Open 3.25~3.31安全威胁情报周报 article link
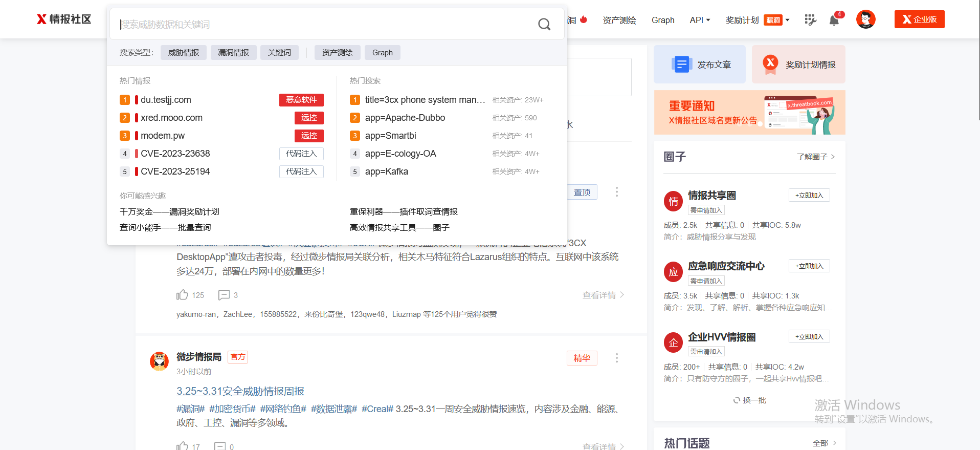Screen dimensions: 980x450 tap(240, 391)
